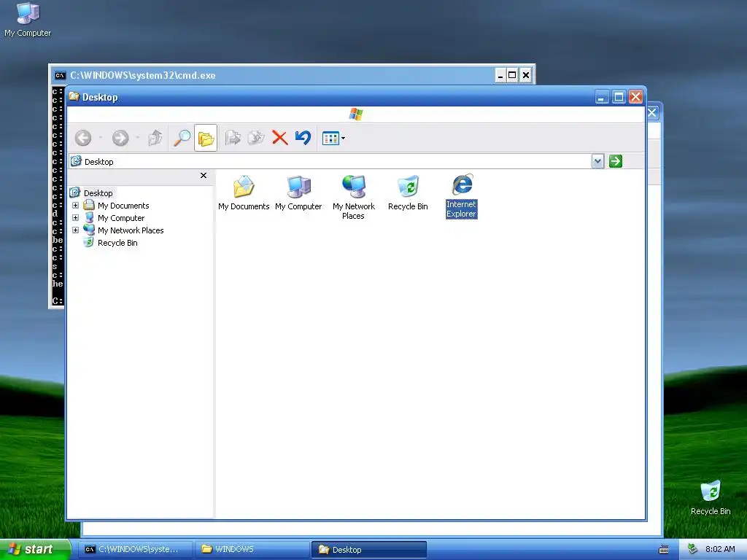Click the Desktop taskbar button
The height and width of the screenshot is (560, 747).
pyautogui.click(x=368, y=550)
